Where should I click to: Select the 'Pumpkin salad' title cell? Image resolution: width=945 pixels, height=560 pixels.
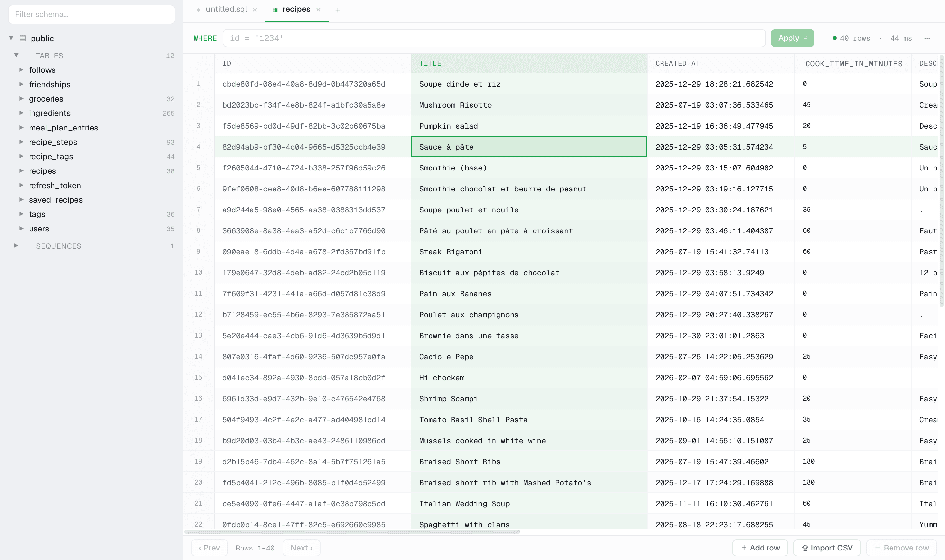click(529, 126)
